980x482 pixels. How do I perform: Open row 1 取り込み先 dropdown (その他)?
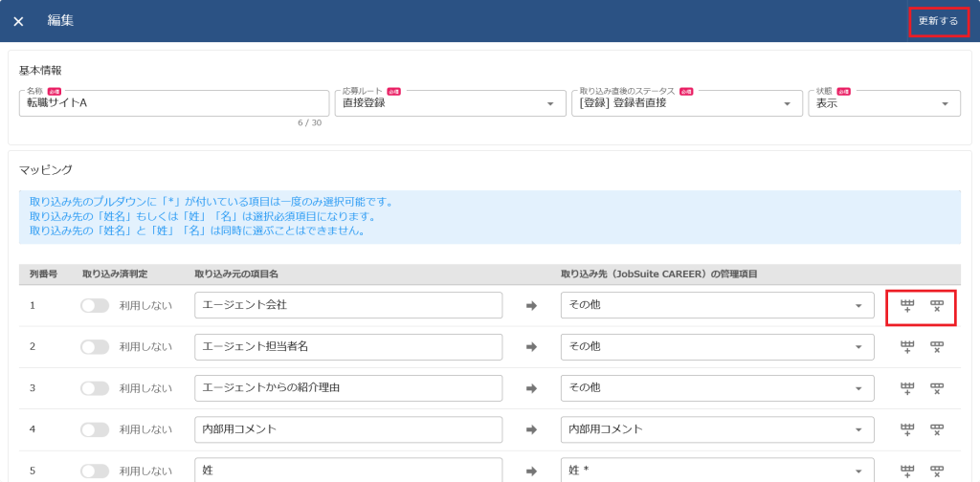[x=717, y=305]
